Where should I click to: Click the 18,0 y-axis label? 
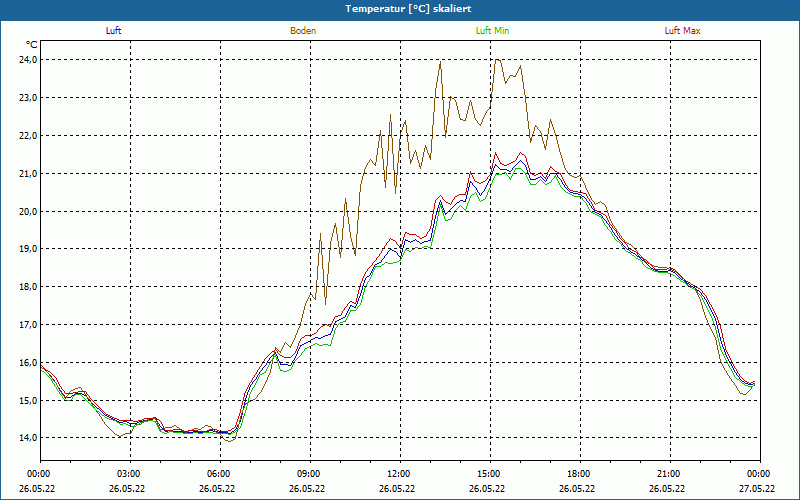29,287
